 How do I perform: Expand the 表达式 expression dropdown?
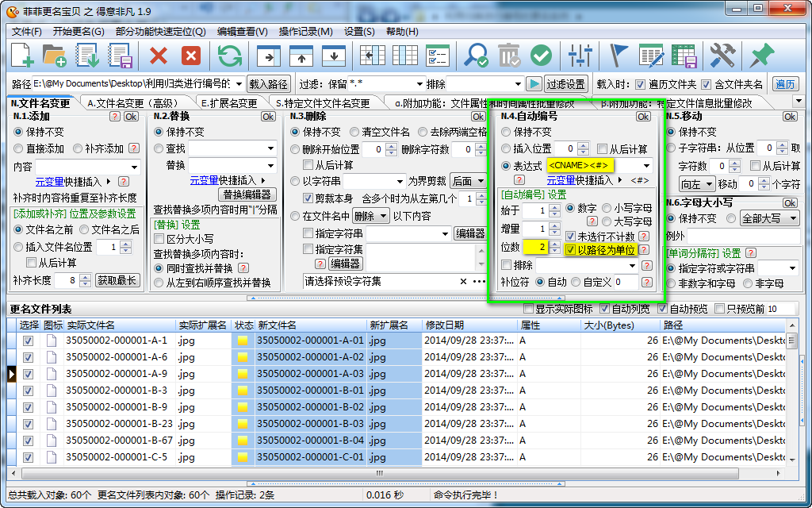coord(646,166)
